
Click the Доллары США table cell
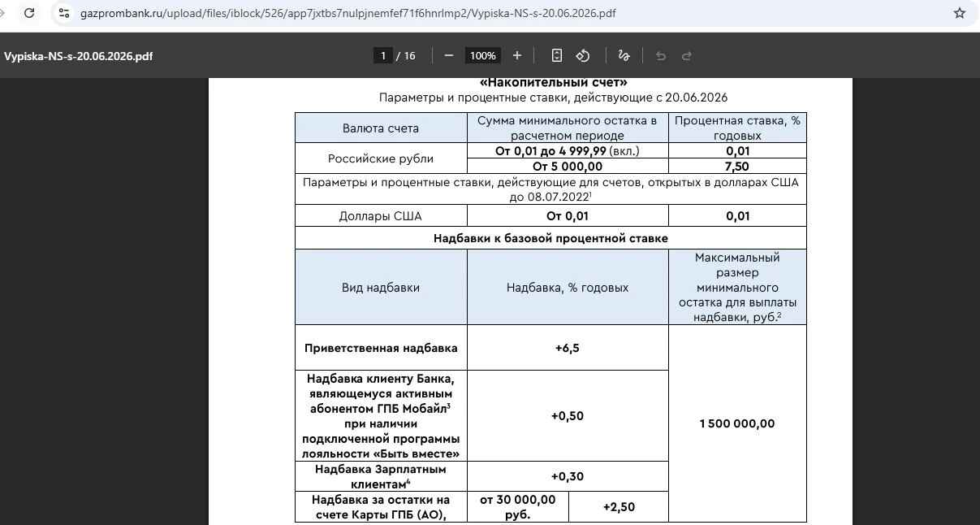381,216
